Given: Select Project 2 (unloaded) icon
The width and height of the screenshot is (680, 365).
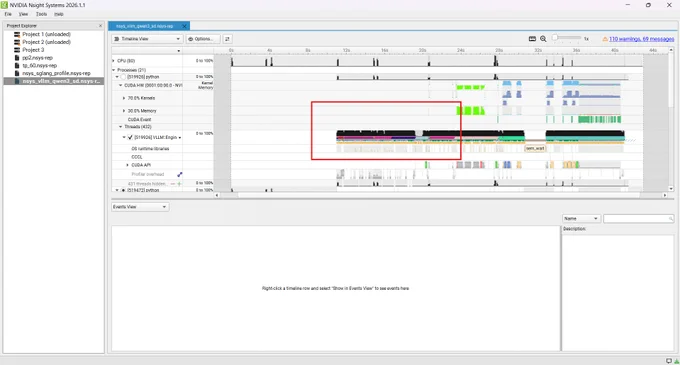Looking at the screenshot, I should 17,42.
